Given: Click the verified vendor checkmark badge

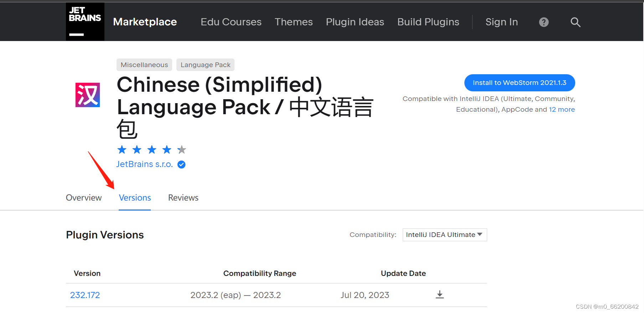Looking at the screenshot, I should [x=181, y=165].
